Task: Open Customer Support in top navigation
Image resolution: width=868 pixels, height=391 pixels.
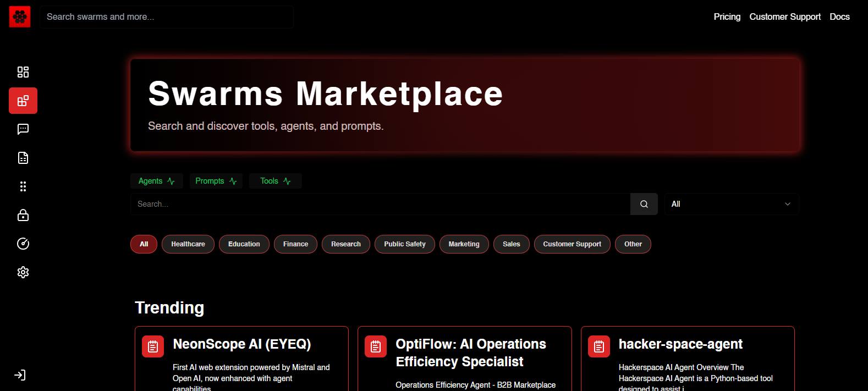Action: click(785, 17)
